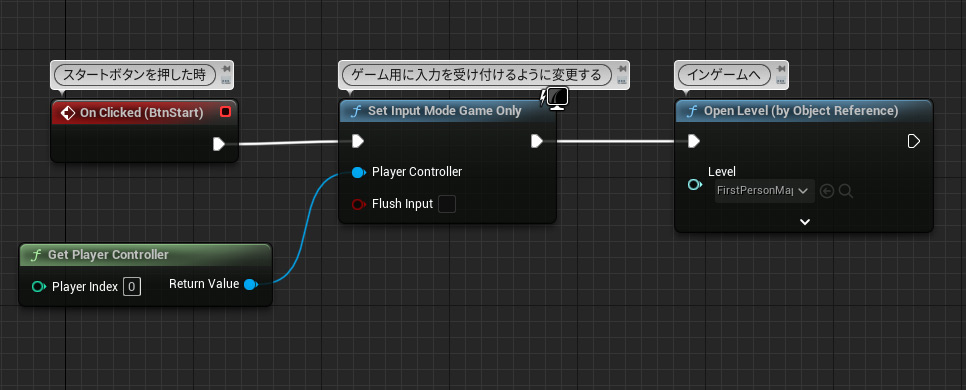The width and height of the screenshot is (966, 390).
Task: Expand the Open Level node advanced options
Action: [x=805, y=222]
